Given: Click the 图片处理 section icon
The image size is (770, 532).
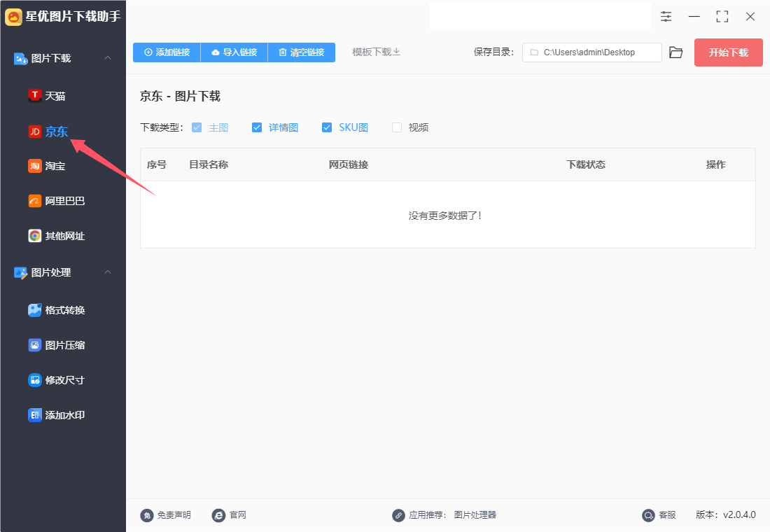Looking at the screenshot, I should pyautogui.click(x=20, y=272).
